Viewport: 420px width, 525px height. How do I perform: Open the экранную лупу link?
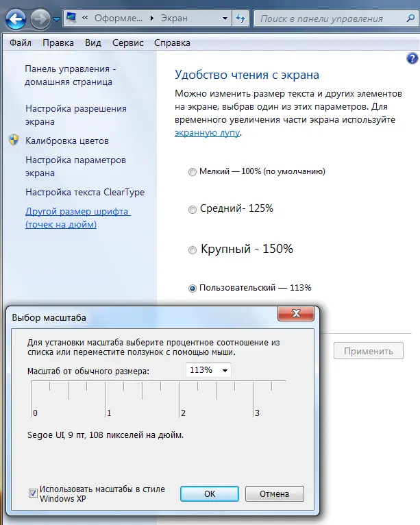click(207, 132)
